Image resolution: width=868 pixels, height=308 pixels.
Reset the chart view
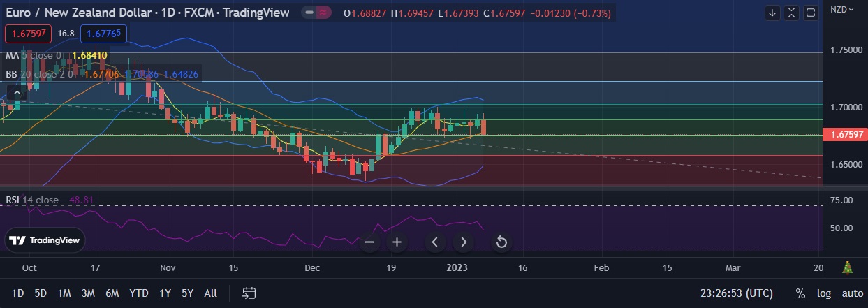click(501, 242)
